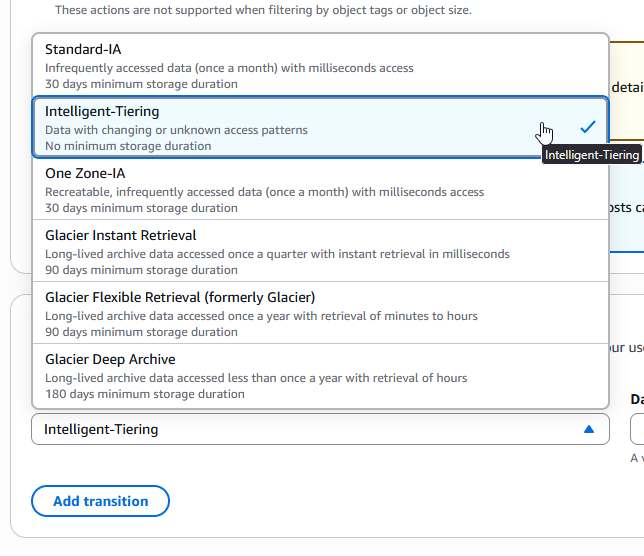644x556 pixels.
Task: Click the Add transition button
Action: click(100, 501)
